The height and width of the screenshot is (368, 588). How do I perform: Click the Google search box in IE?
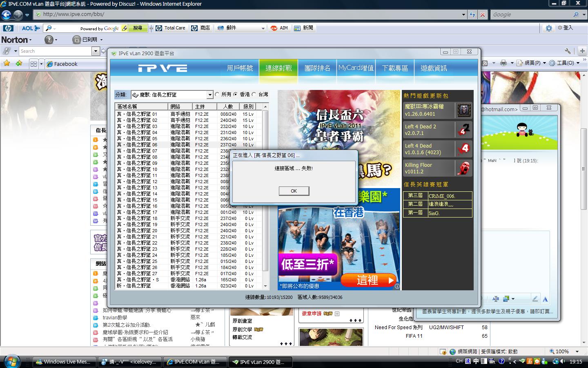click(531, 15)
